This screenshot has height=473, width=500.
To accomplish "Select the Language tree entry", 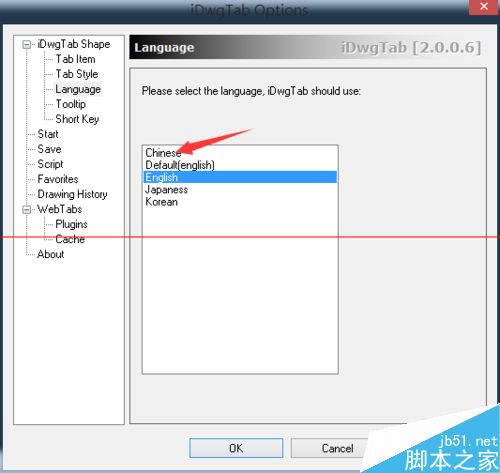I will point(78,89).
